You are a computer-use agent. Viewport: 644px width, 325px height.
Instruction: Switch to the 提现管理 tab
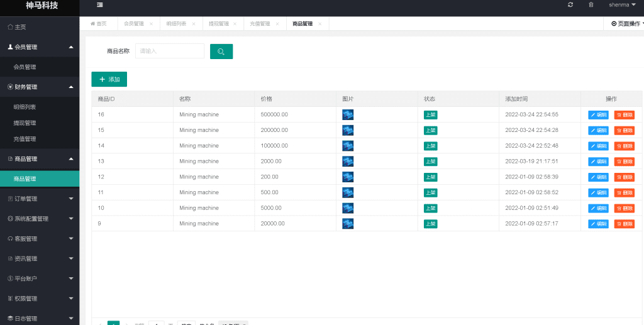click(219, 24)
